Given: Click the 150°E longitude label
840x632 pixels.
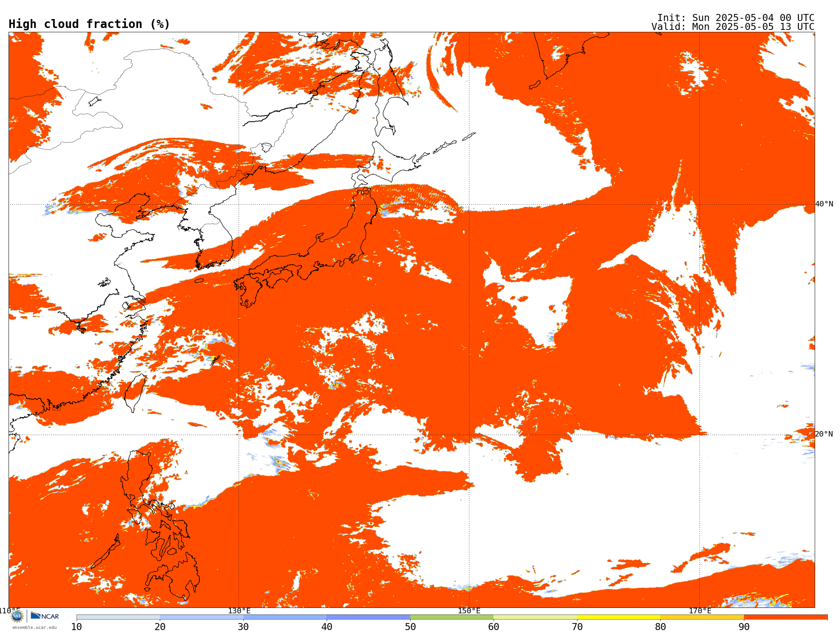Looking at the screenshot, I should pos(469,611).
